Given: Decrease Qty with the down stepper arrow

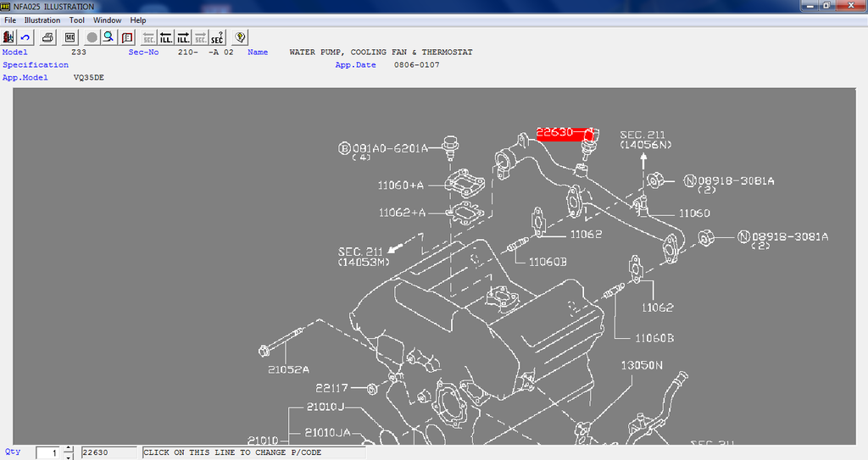Looking at the screenshot, I should pos(69,457).
